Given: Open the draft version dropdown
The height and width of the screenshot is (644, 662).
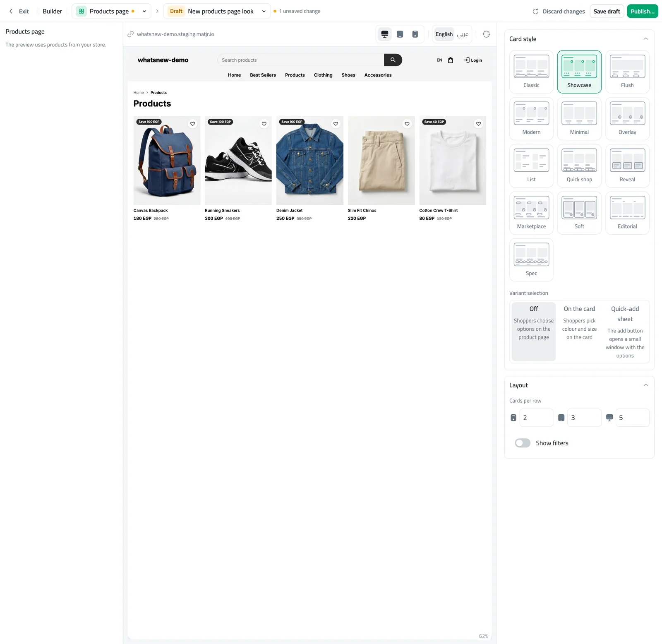Looking at the screenshot, I should click(x=217, y=11).
